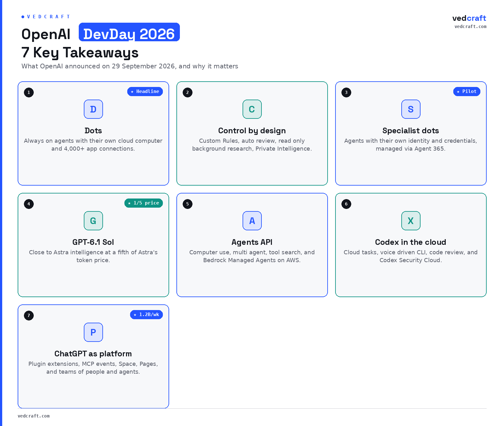
Task: Click number 2 badge on Control by design card
Action: coord(187,92)
